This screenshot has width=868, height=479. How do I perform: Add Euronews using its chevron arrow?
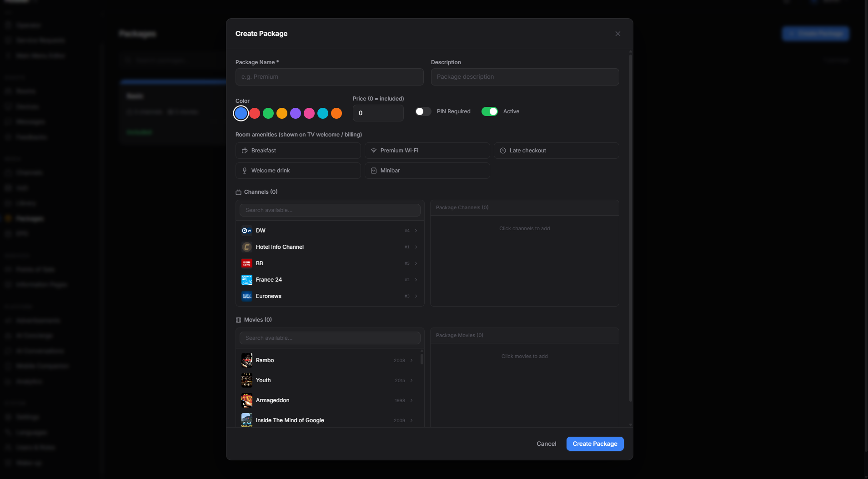coord(416,296)
